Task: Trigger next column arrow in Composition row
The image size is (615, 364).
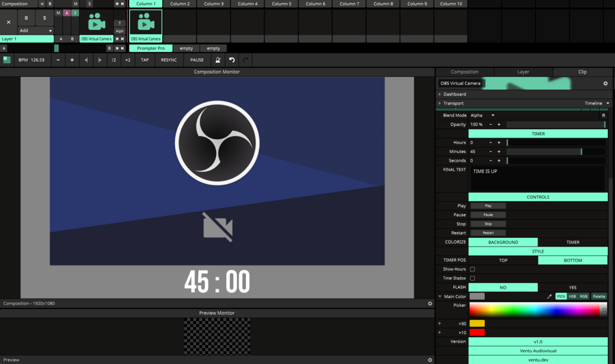Action: click(x=122, y=4)
